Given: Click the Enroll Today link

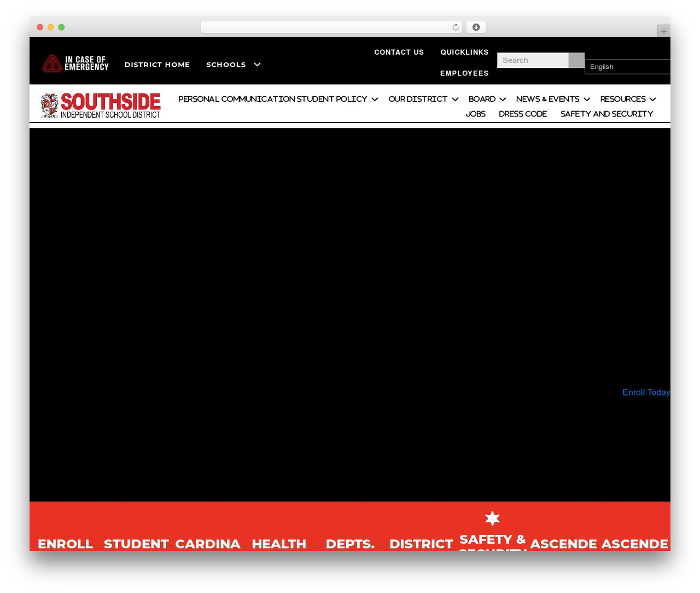Looking at the screenshot, I should [x=646, y=392].
